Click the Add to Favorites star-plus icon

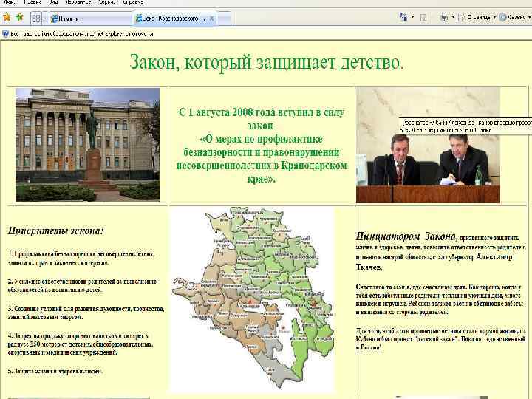tap(20, 16)
